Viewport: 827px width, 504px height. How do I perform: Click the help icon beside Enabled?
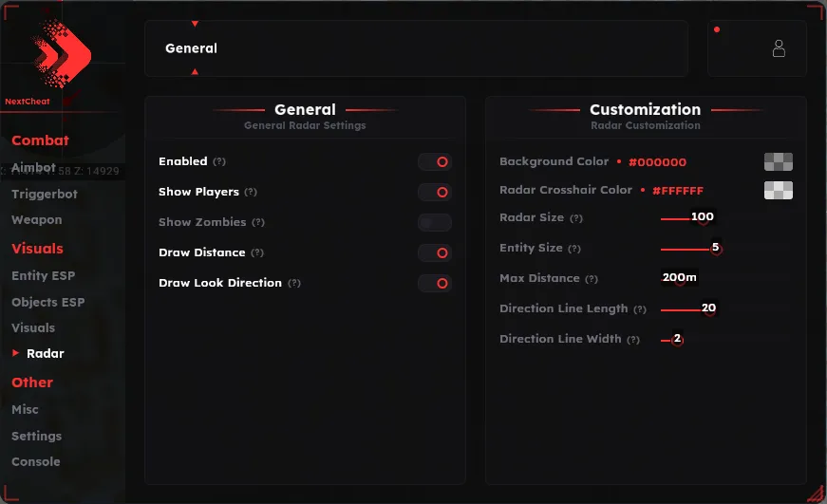[x=219, y=162]
